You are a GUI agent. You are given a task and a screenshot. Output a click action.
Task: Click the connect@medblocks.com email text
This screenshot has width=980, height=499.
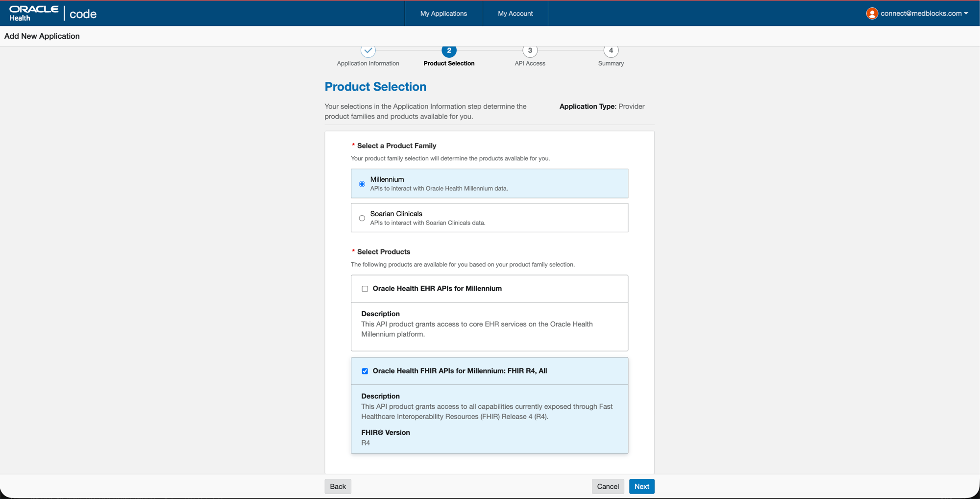[x=921, y=13]
